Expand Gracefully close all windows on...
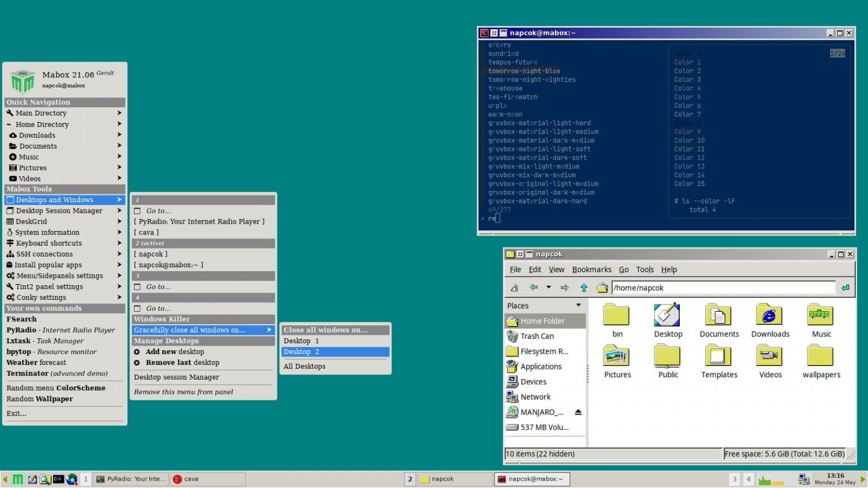The image size is (868, 488). (196, 329)
